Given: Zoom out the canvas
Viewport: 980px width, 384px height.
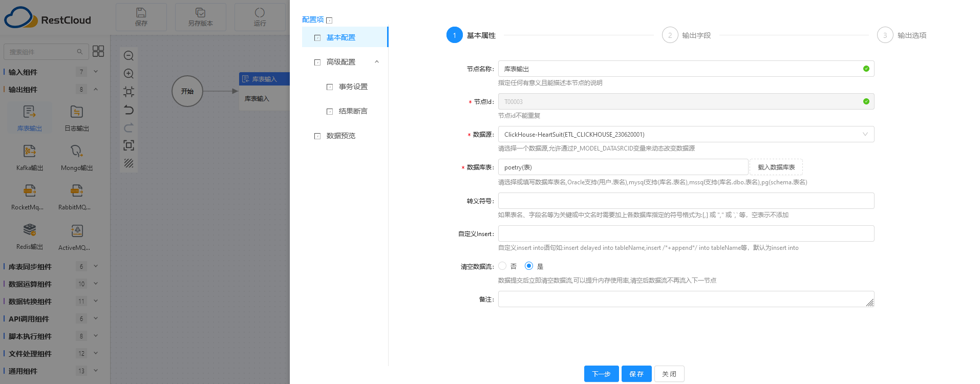Looking at the screenshot, I should click(129, 56).
